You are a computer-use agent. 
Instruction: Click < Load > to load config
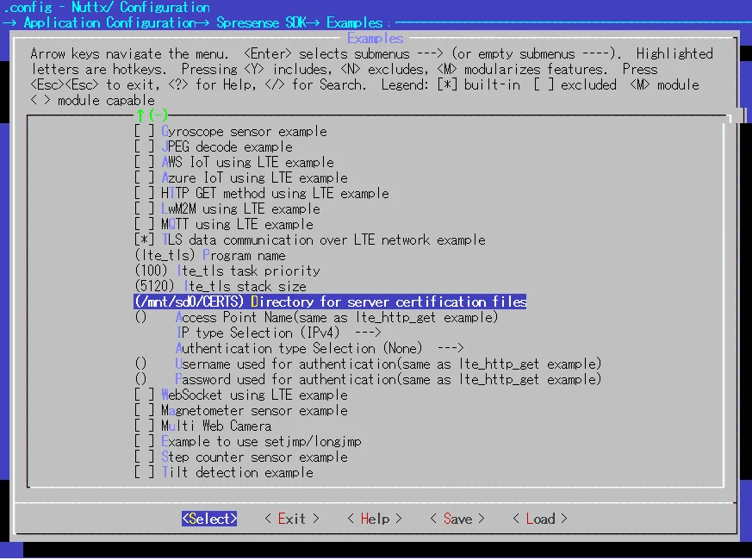tap(540, 519)
